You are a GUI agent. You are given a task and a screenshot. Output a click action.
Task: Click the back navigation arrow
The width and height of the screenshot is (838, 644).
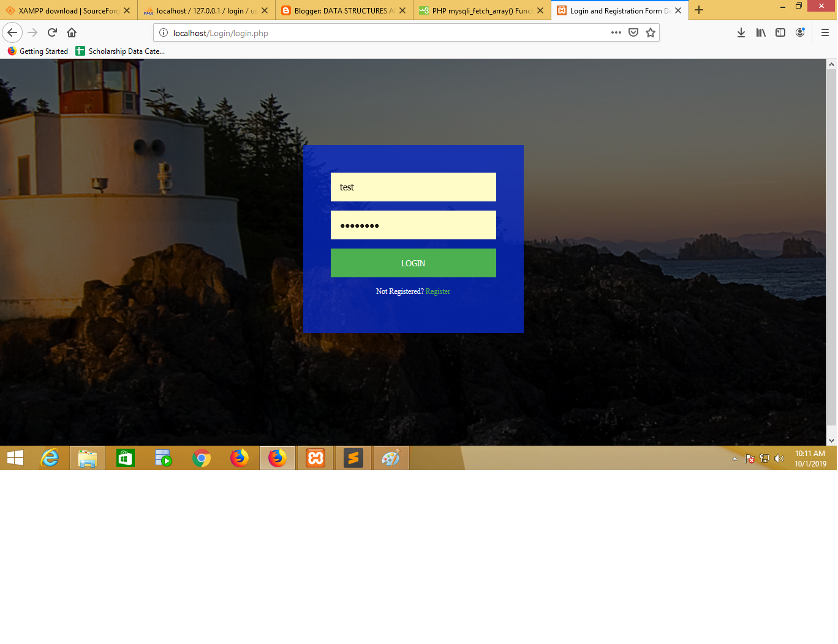pyautogui.click(x=12, y=32)
